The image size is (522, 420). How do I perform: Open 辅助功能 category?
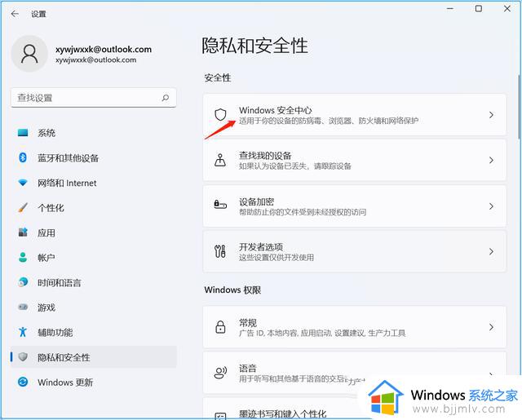[94, 332]
